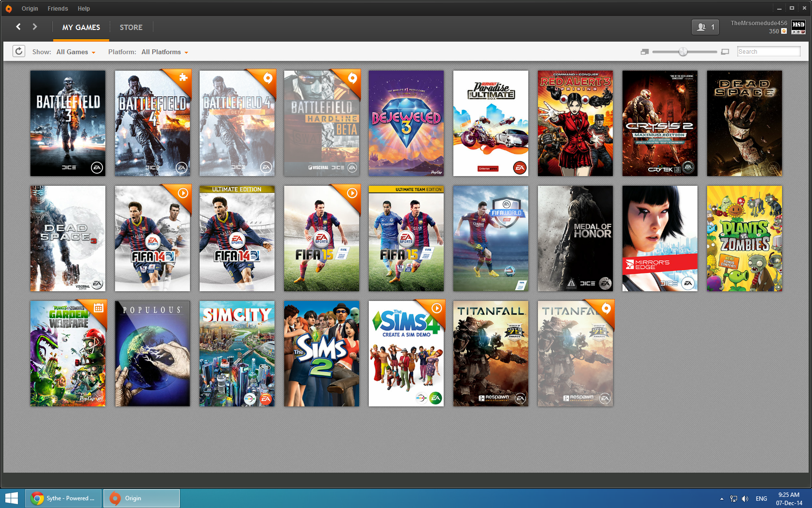The height and width of the screenshot is (508, 812).
Task: Click the ENG language indicator
Action: (x=761, y=499)
